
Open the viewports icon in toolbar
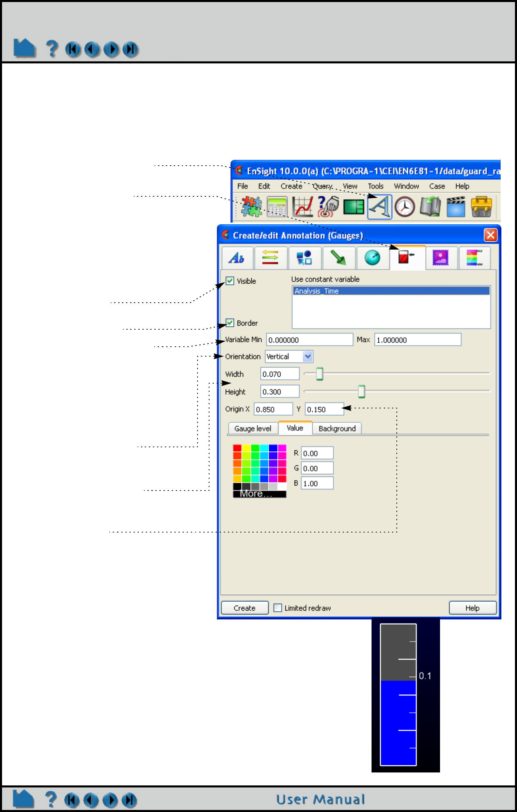point(354,207)
